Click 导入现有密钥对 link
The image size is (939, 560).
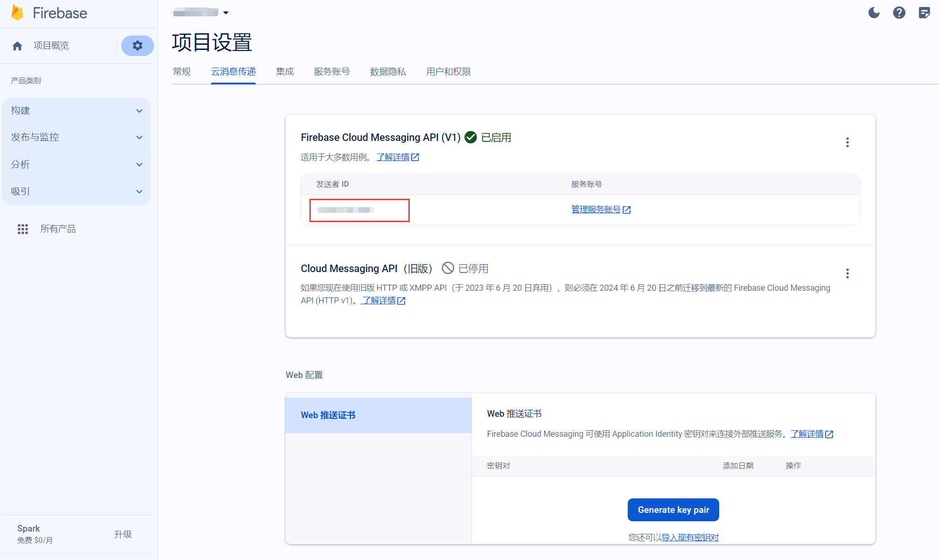pyautogui.click(x=690, y=537)
